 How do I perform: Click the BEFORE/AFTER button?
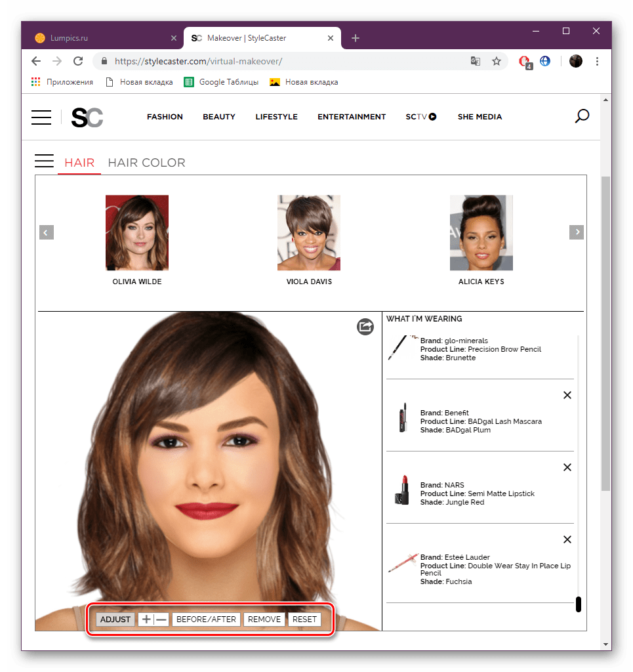[x=206, y=619]
